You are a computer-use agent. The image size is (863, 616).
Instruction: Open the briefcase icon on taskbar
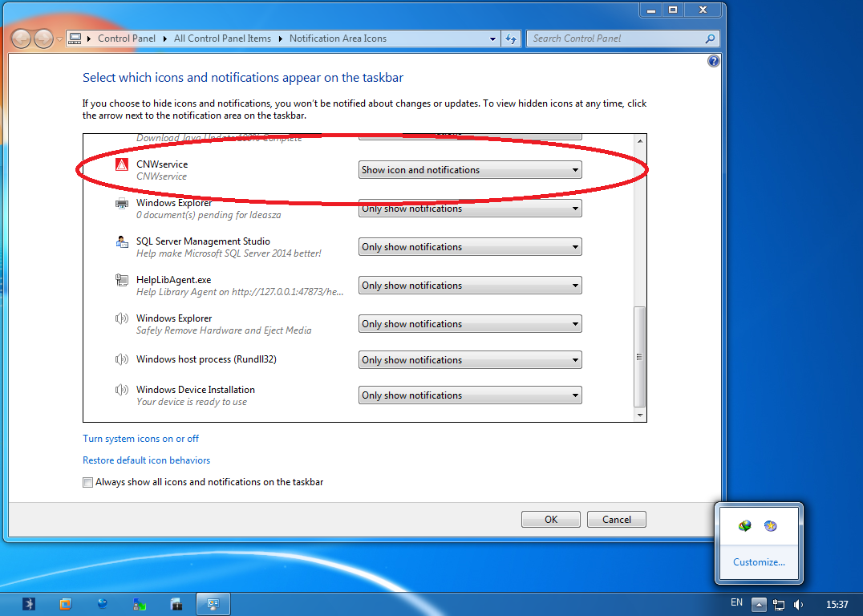coord(176,604)
